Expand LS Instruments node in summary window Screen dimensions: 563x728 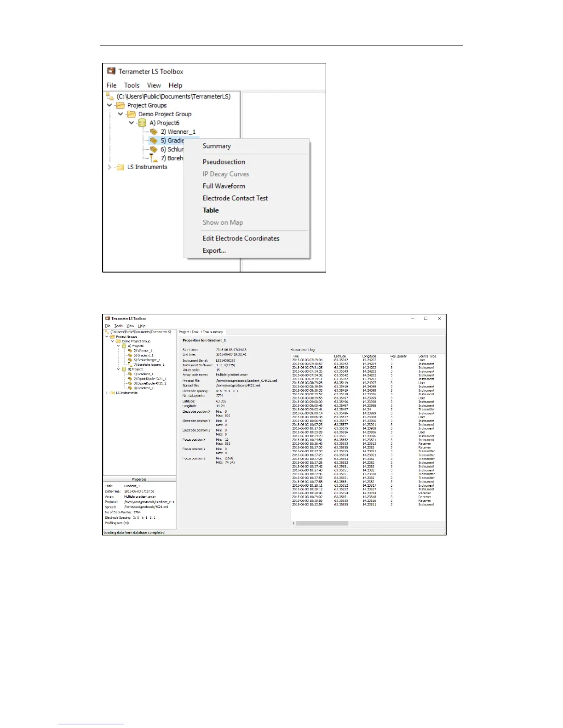click(x=107, y=393)
